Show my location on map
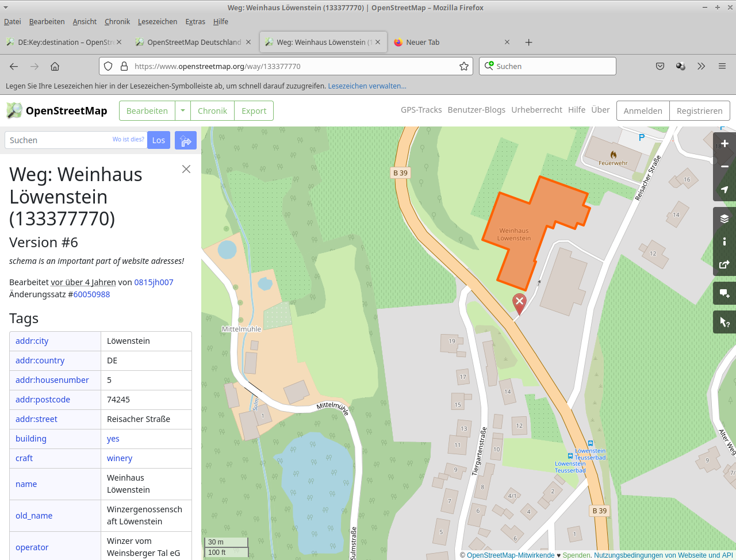Screen dimensions: 736x560 pyautogui.click(x=724, y=190)
